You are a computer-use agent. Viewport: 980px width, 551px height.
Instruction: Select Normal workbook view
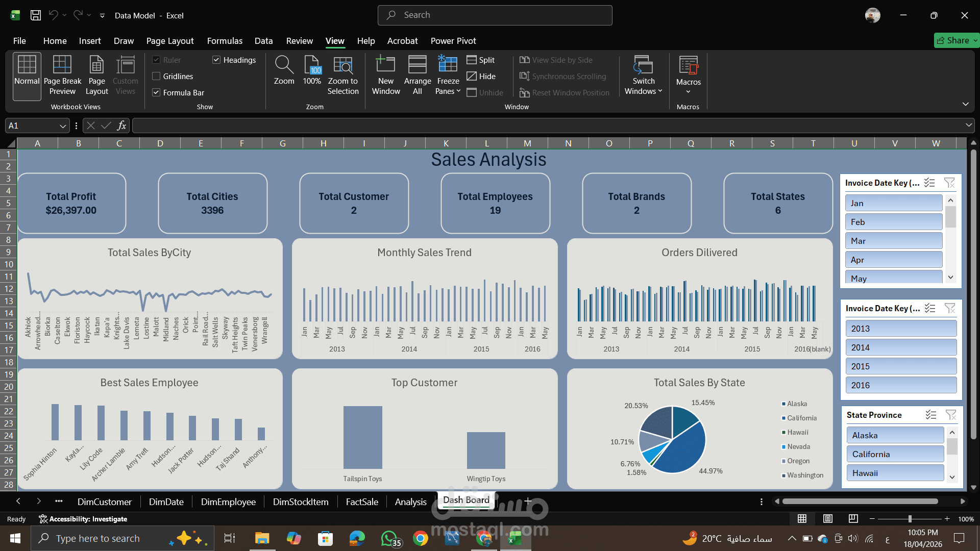click(27, 76)
